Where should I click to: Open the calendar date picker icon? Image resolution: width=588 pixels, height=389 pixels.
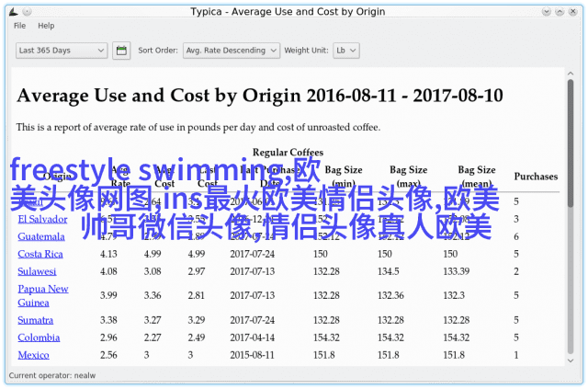coord(121,51)
